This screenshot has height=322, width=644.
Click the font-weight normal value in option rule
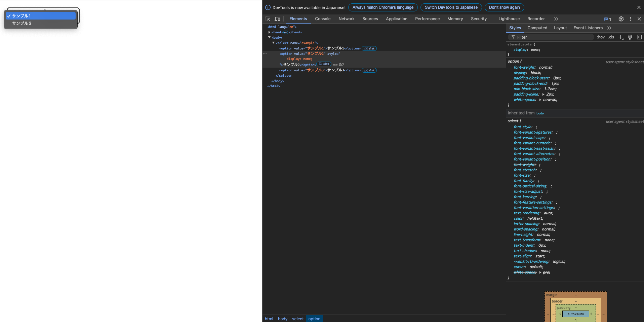click(545, 68)
